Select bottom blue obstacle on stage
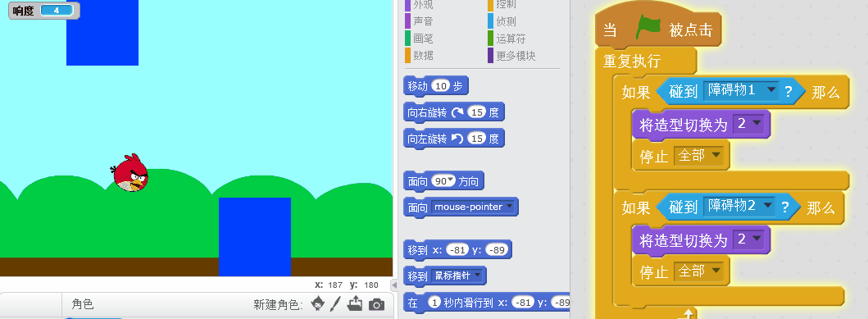The width and height of the screenshot is (868, 319). click(x=255, y=236)
